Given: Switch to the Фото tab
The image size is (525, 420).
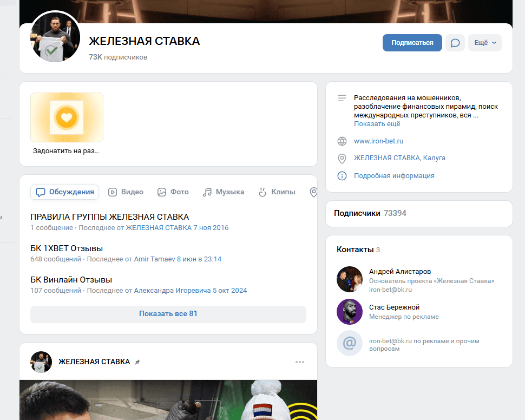Looking at the screenshot, I should (173, 192).
